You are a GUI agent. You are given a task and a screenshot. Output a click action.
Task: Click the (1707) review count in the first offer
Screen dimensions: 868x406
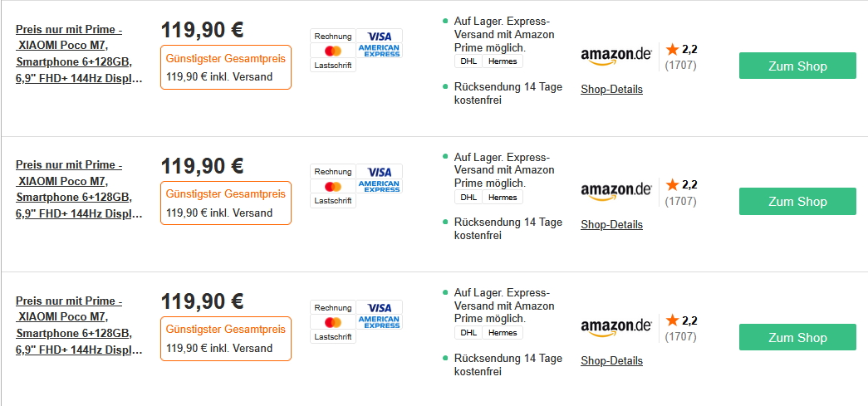click(681, 65)
